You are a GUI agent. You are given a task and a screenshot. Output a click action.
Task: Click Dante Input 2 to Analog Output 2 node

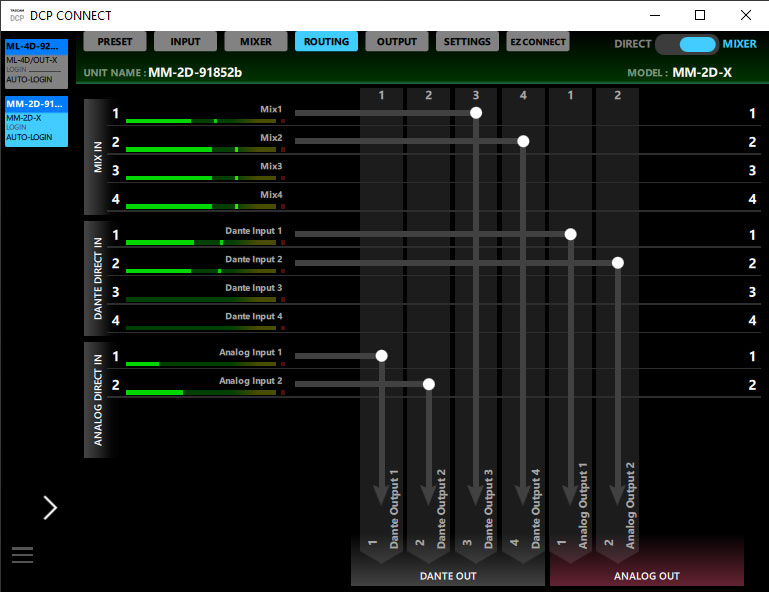tap(618, 263)
